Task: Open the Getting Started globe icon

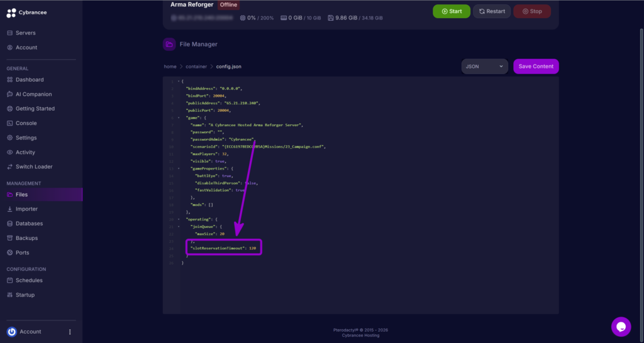Action: pos(10,109)
